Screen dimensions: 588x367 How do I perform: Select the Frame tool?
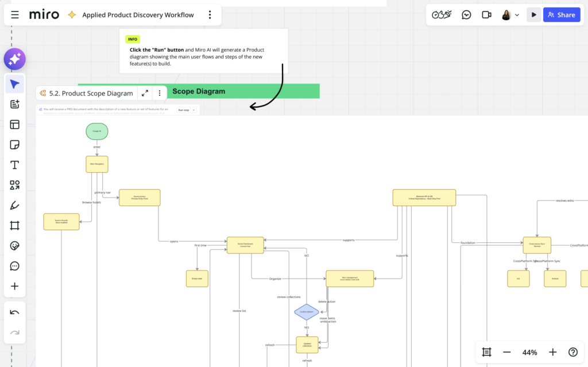coord(14,226)
